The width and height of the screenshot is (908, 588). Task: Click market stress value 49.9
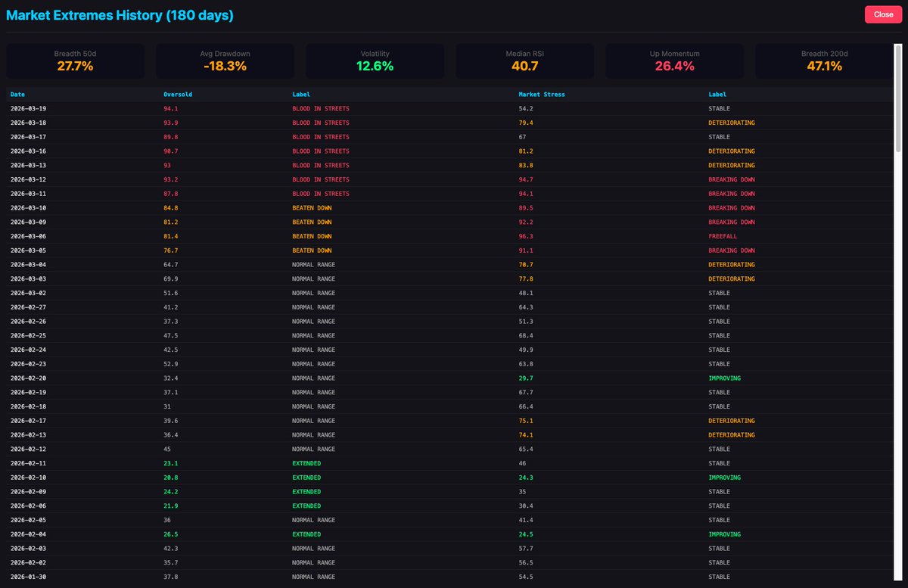[x=525, y=350]
